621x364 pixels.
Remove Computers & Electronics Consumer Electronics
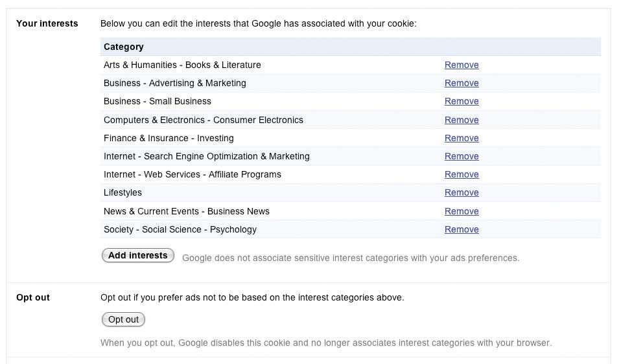[x=462, y=120]
